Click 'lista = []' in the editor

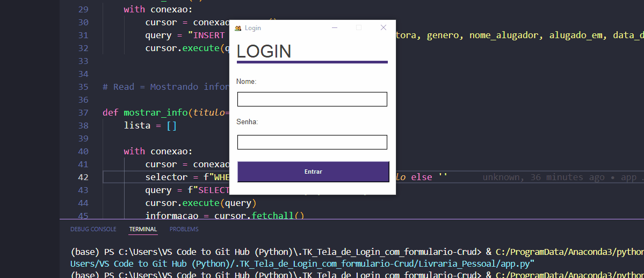pos(150,125)
